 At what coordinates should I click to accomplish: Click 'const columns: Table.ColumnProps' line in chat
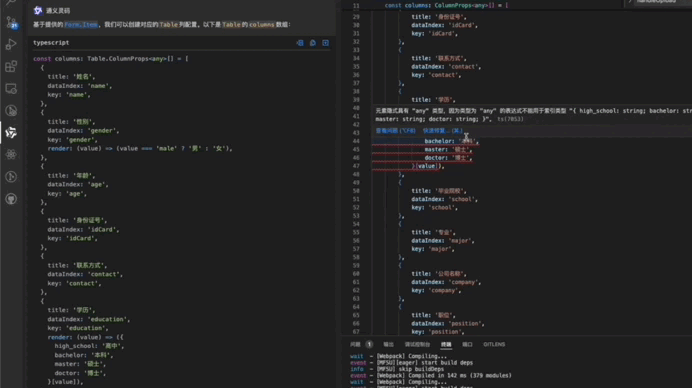[x=111, y=59]
